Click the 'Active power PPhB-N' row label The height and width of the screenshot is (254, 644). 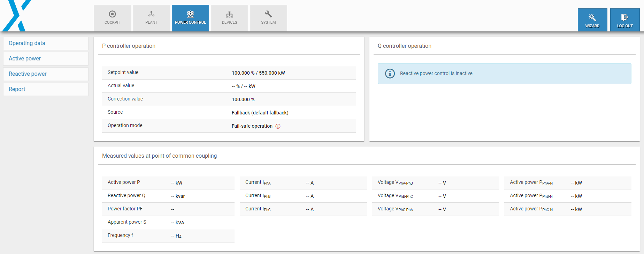(x=531, y=196)
